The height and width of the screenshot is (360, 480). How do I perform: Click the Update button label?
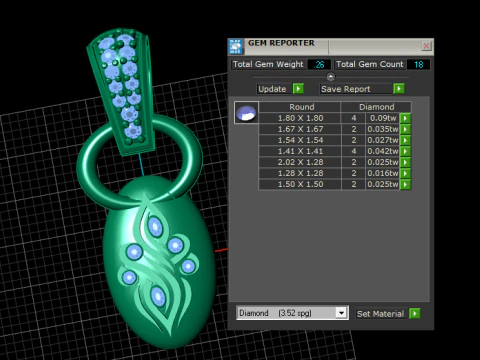[x=272, y=89]
